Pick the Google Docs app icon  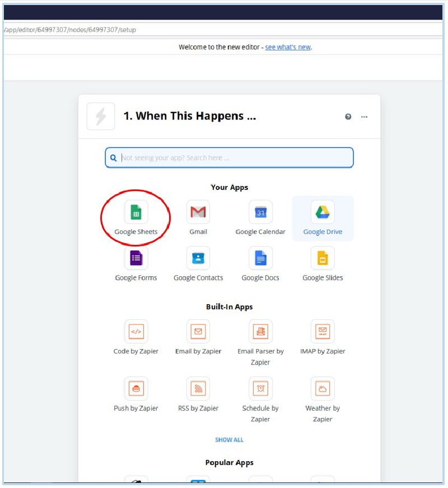tap(261, 258)
